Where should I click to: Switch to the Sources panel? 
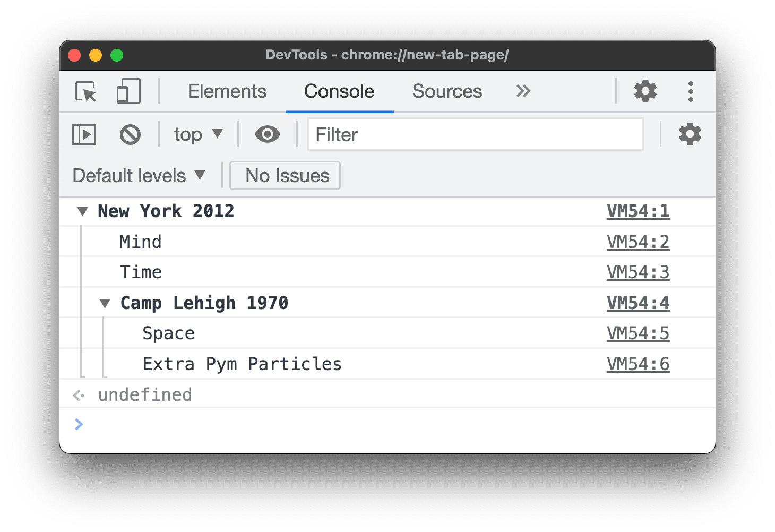[446, 91]
